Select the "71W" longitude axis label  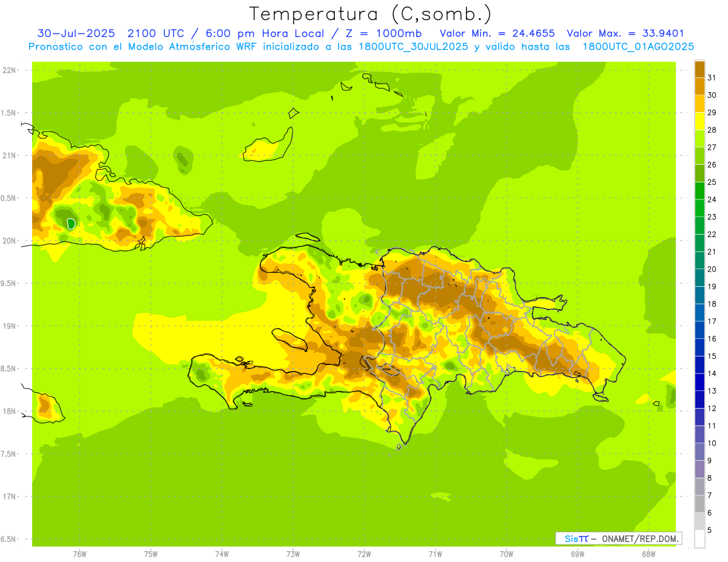(435, 554)
